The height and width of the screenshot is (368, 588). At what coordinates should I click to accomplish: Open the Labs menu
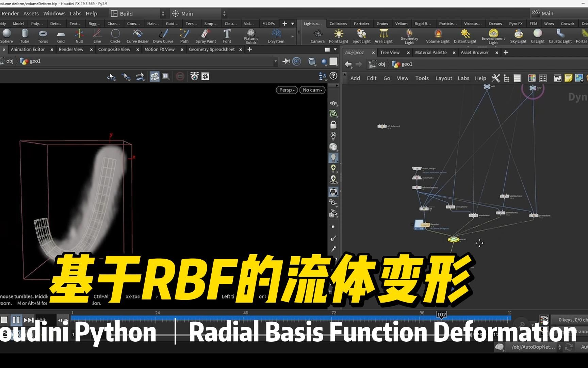(x=76, y=13)
